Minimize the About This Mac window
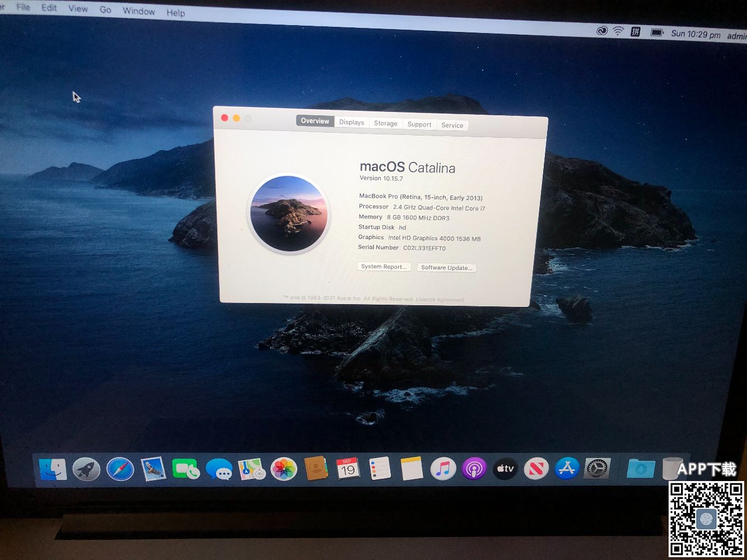 click(x=236, y=118)
